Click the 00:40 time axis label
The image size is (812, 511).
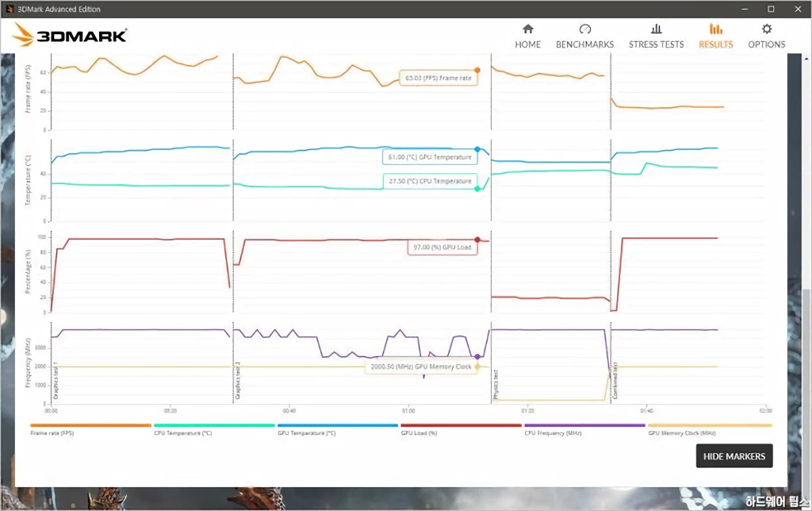coord(289,410)
